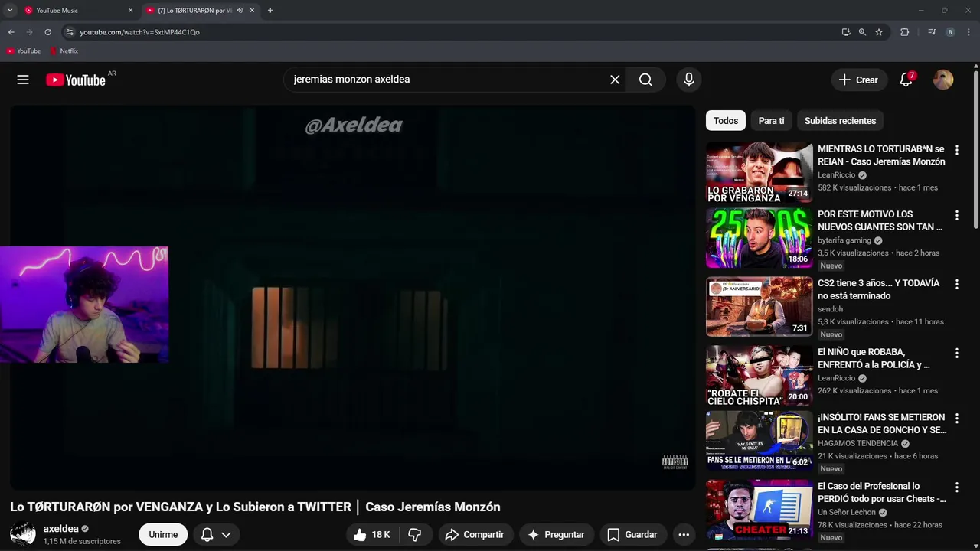The image size is (980, 551).
Task: Open the Netflix bookmark
Action: click(x=64, y=51)
